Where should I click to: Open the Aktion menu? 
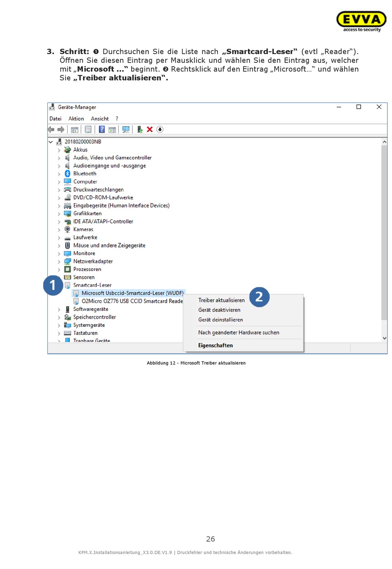tap(76, 119)
